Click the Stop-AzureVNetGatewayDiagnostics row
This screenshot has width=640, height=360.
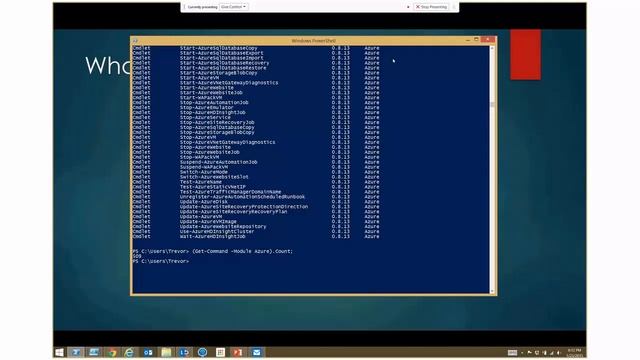256,142
